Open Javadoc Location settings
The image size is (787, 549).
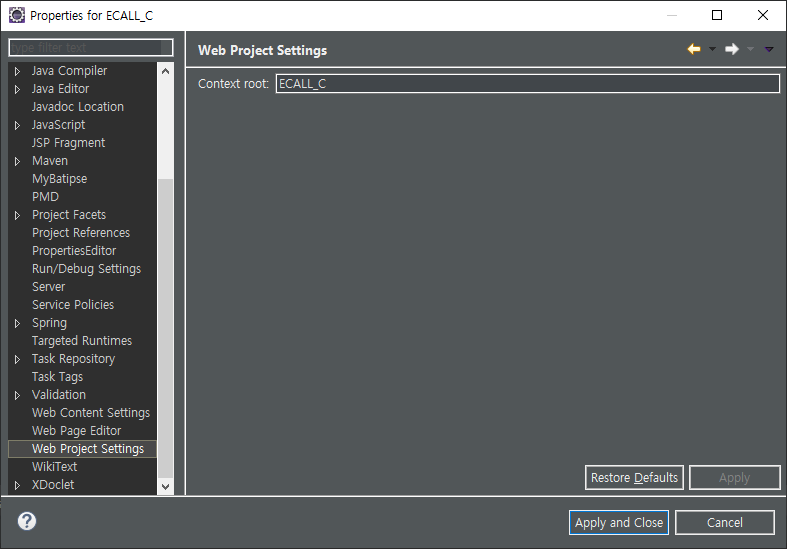coord(78,107)
